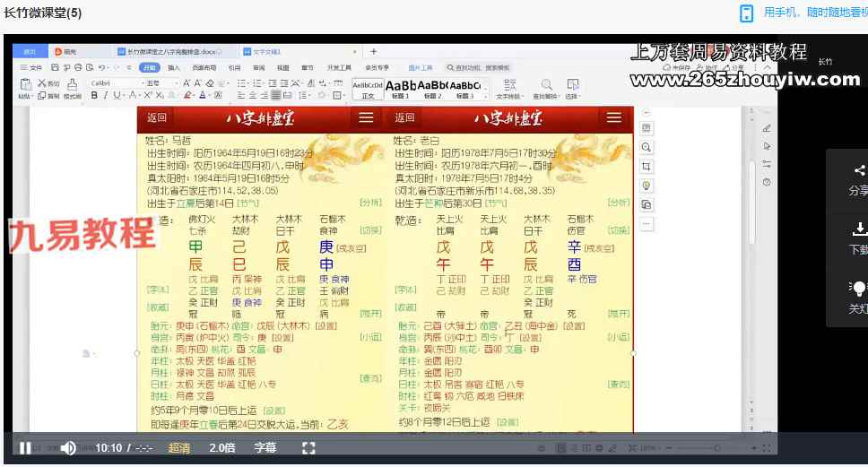Toggle the lights-off bulb icon
Viewport: 868px width, 467px height.
click(x=858, y=289)
